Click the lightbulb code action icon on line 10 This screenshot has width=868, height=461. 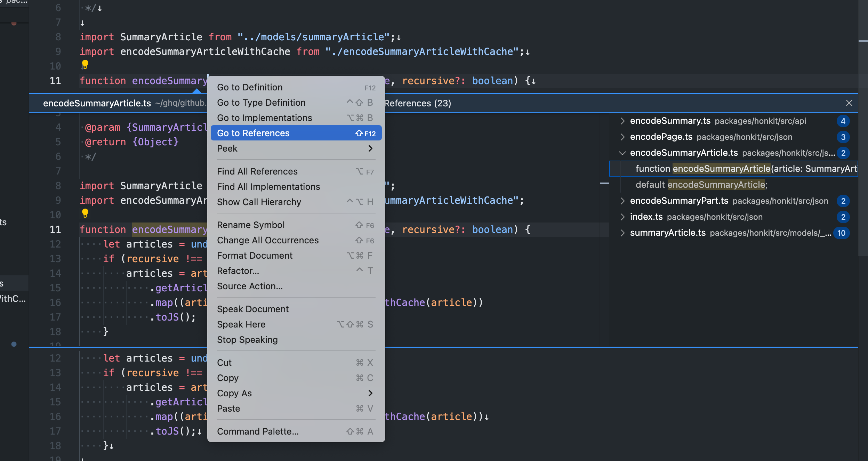[85, 64]
